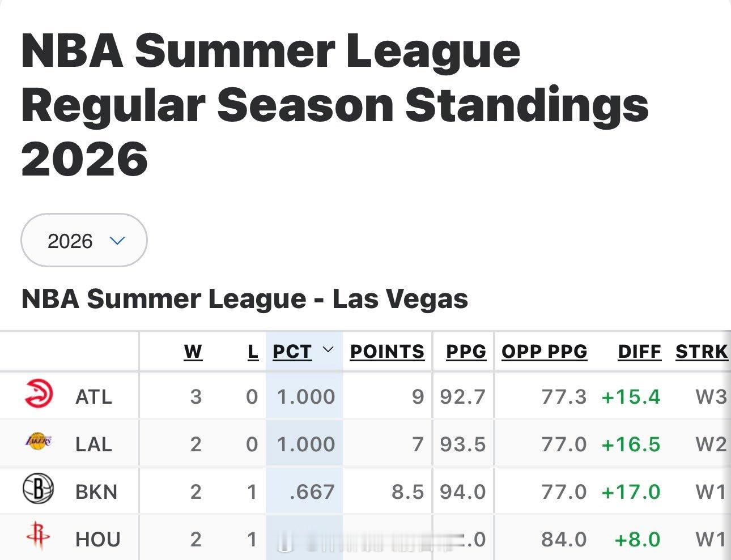This screenshot has width=731, height=560.
Task: Sort standings by W column
Action: (x=193, y=352)
